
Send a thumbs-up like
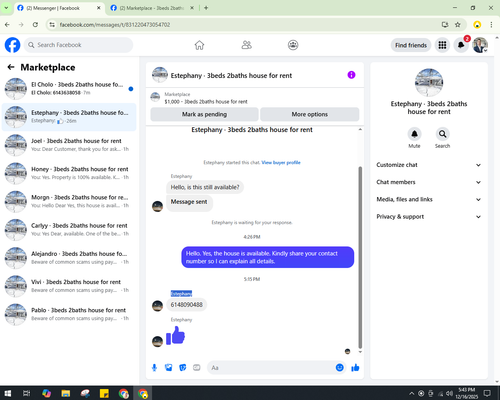[355, 368]
